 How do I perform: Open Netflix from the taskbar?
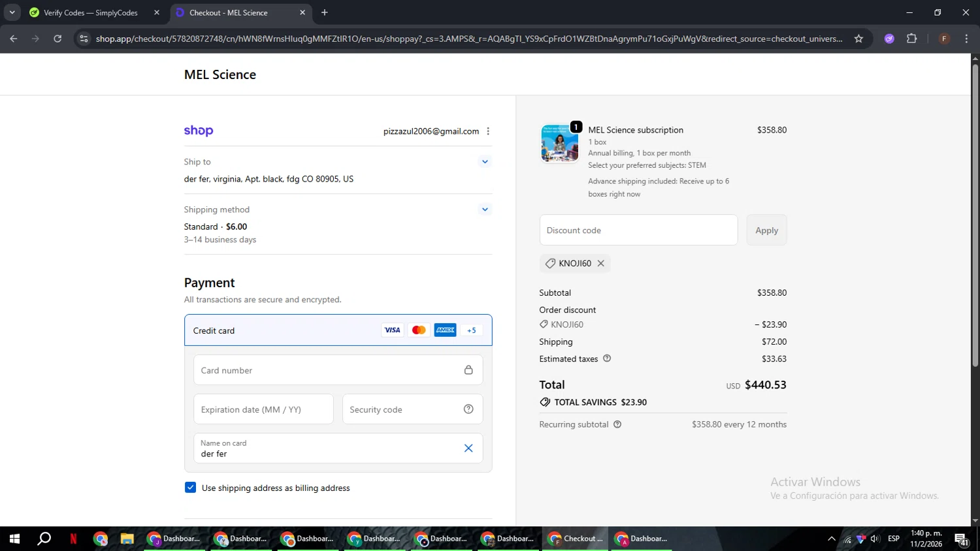click(73, 539)
